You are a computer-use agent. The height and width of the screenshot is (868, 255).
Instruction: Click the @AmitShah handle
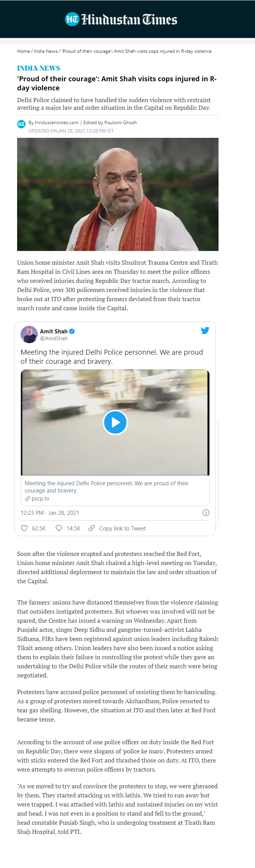point(54,338)
